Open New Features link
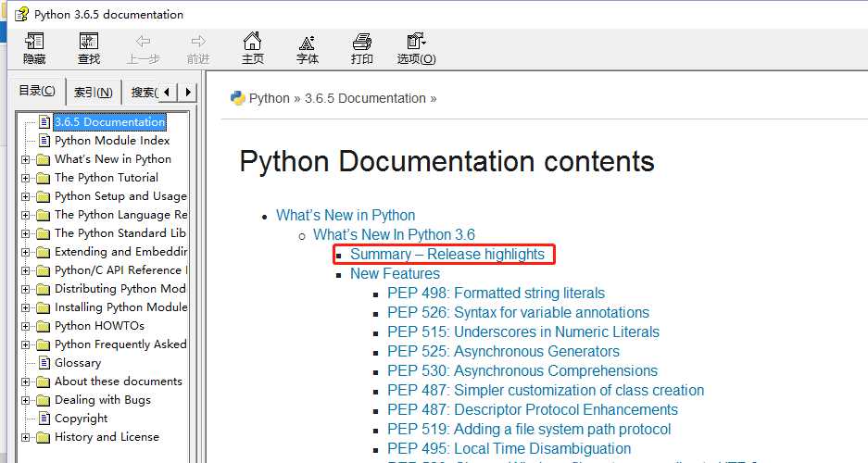The image size is (868, 463). coord(395,273)
